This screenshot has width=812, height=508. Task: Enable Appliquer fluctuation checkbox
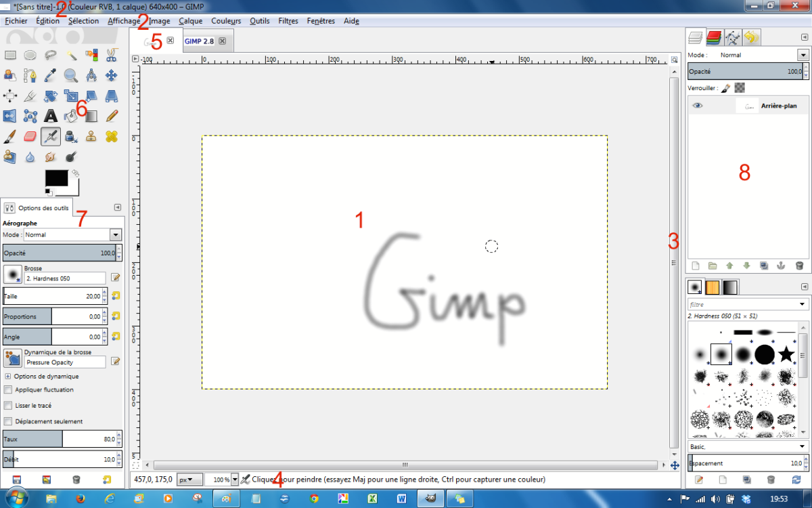tap(7, 389)
